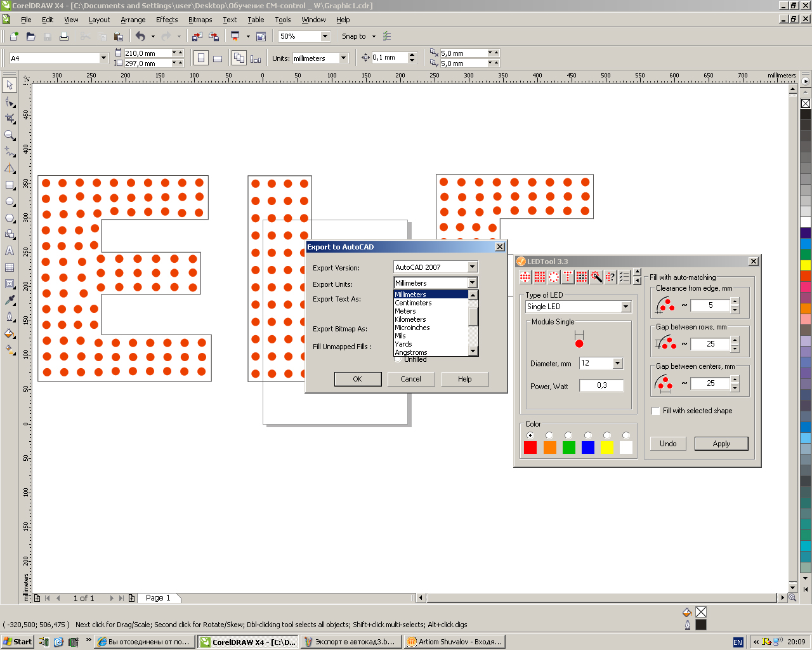Select blue LED color radio button
Viewport: 812px width, 650px height.
click(x=588, y=435)
